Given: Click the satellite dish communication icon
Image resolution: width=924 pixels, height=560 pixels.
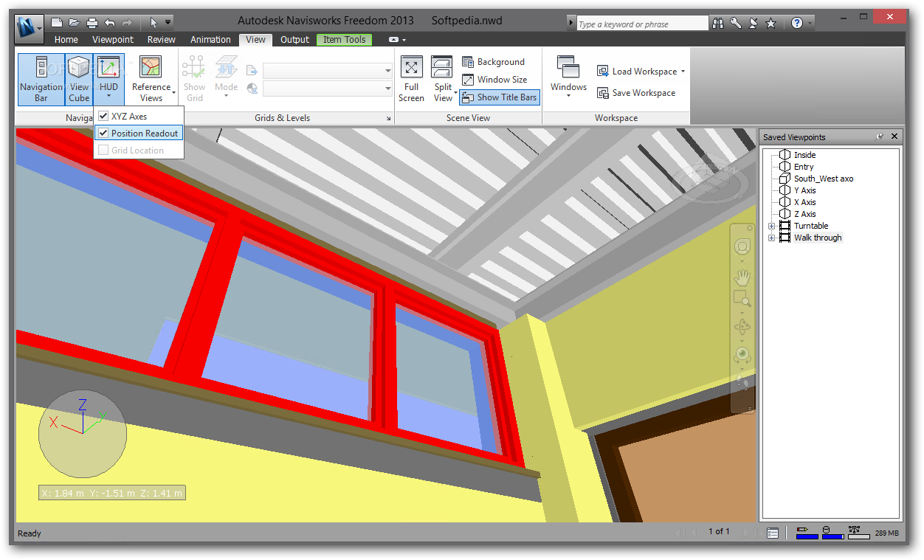Looking at the screenshot, I should coord(754,23).
